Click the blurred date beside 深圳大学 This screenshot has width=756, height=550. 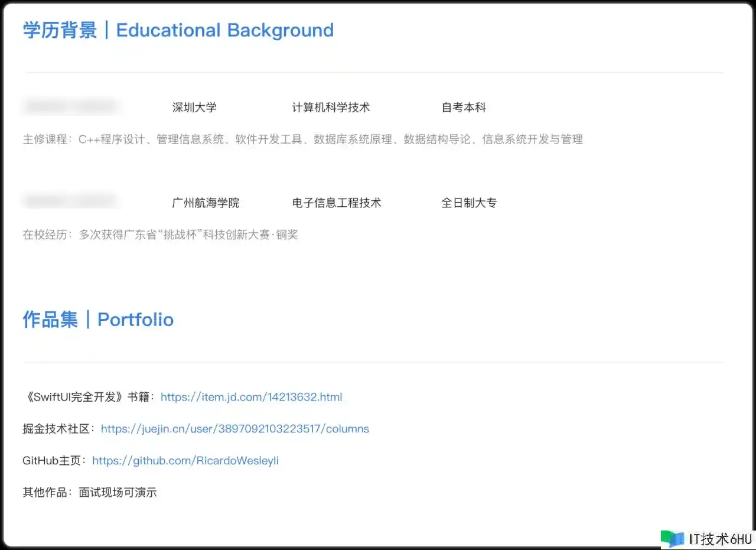point(71,107)
